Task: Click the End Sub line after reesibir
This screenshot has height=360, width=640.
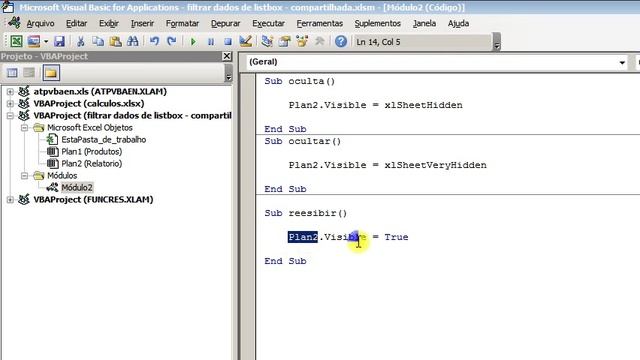Action: point(285,261)
